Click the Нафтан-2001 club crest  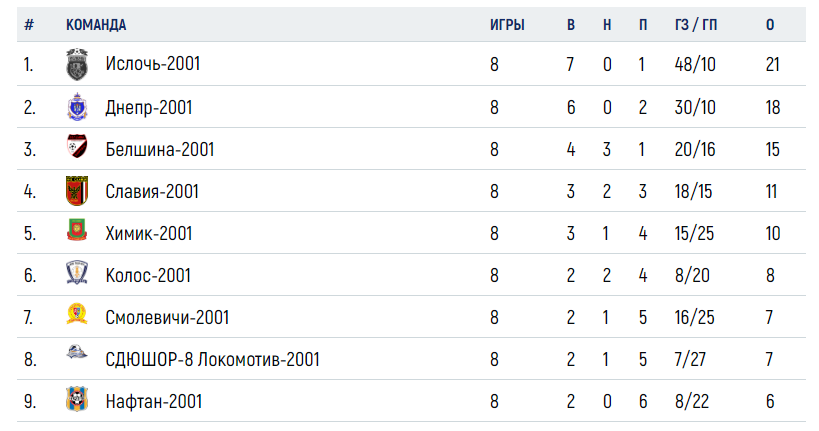(x=77, y=399)
